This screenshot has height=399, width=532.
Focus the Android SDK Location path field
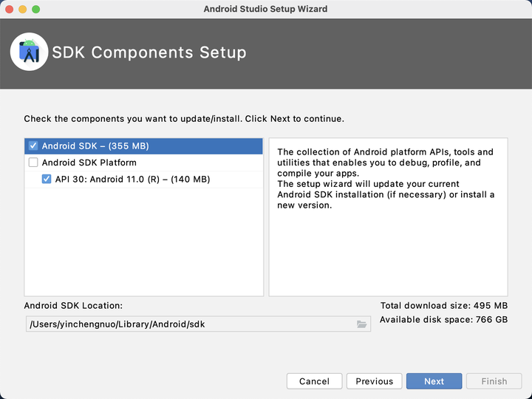198,324
